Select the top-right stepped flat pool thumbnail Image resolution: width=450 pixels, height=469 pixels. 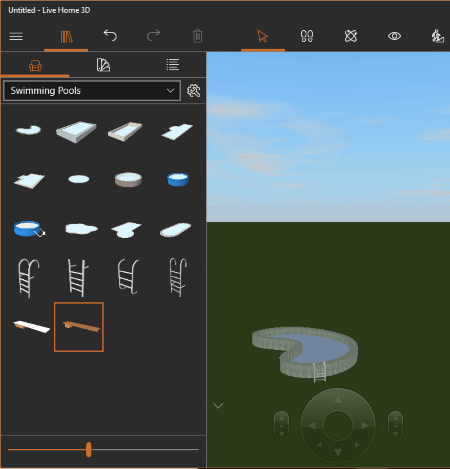[x=177, y=131]
